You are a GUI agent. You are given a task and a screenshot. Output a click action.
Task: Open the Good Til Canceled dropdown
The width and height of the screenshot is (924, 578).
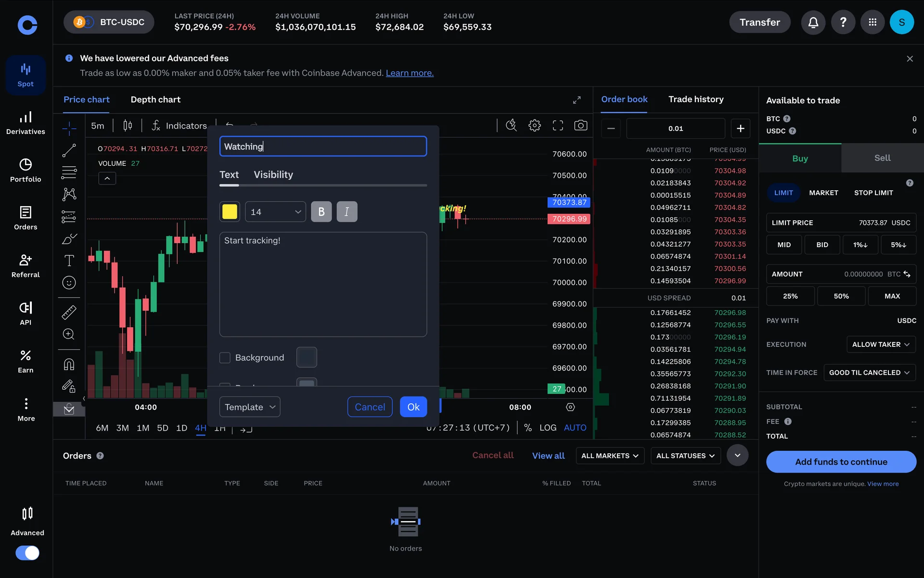tap(869, 373)
